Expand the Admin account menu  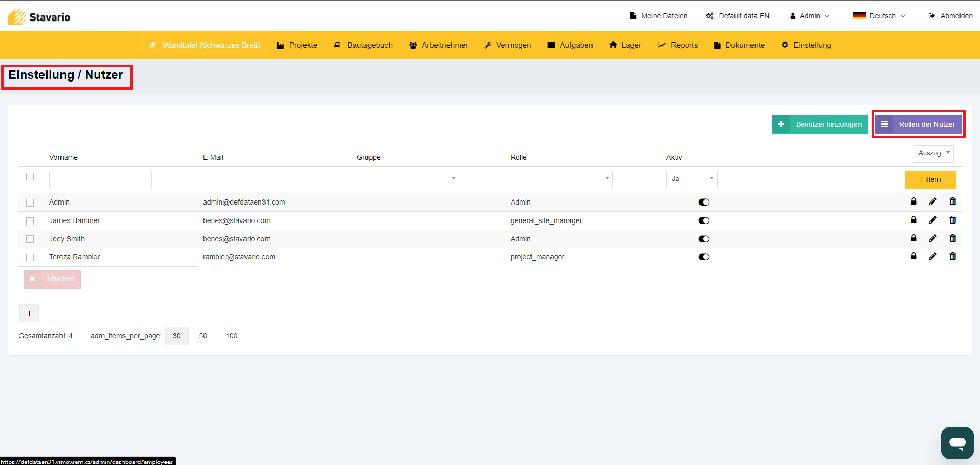[x=810, y=16]
